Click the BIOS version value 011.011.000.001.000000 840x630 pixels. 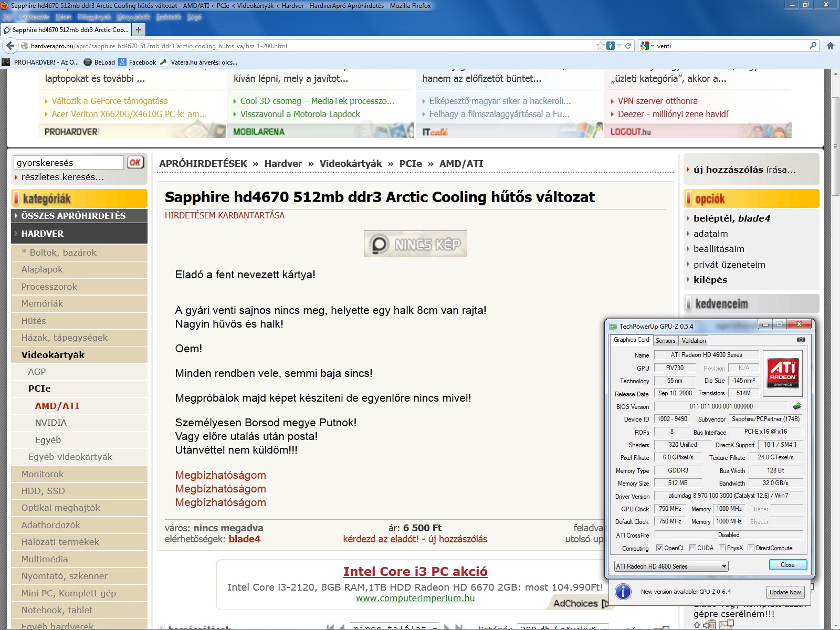[x=721, y=406]
